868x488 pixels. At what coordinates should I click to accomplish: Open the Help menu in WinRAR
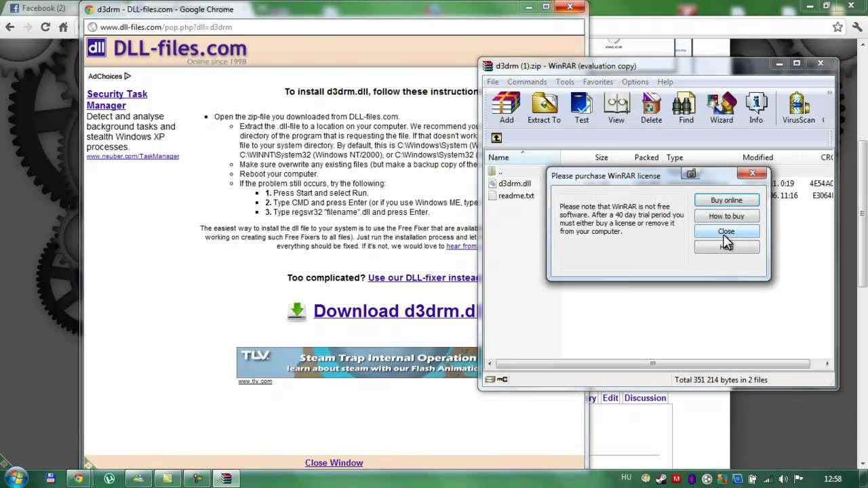pyautogui.click(x=665, y=82)
